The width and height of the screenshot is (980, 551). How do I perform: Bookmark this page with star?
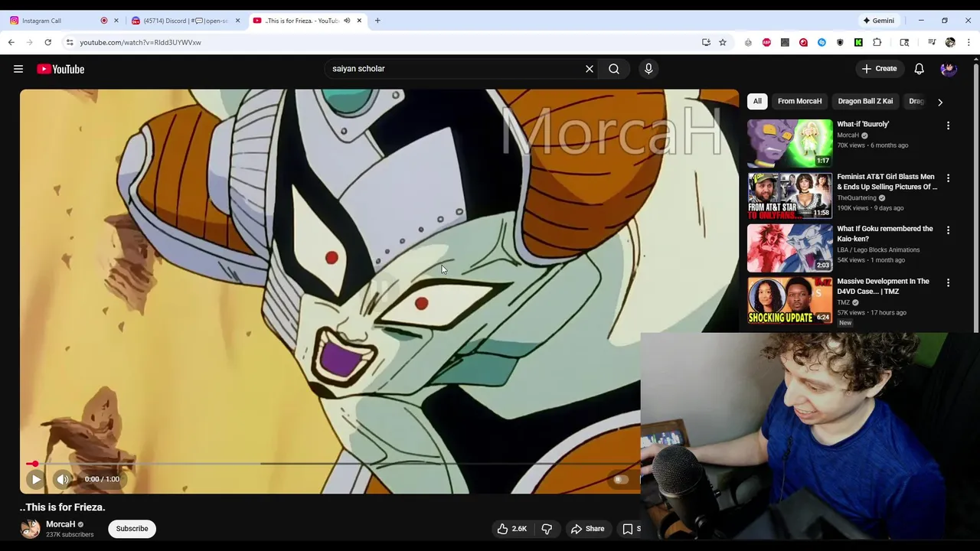click(x=723, y=42)
